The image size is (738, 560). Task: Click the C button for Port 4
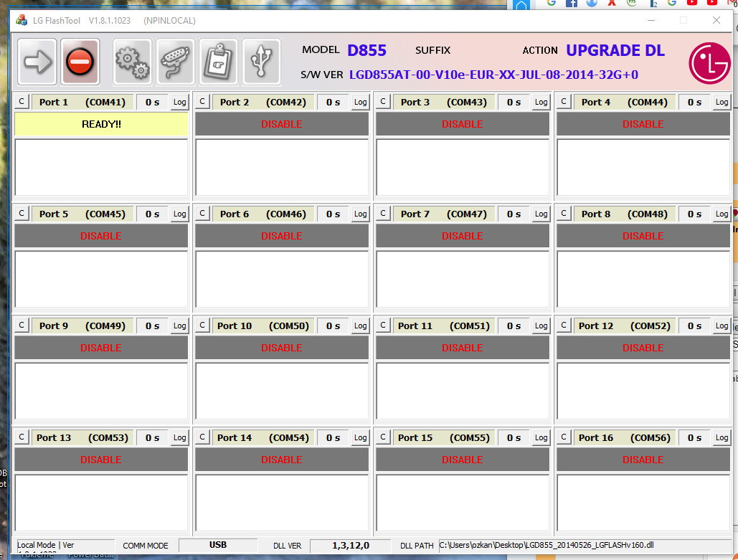564,102
